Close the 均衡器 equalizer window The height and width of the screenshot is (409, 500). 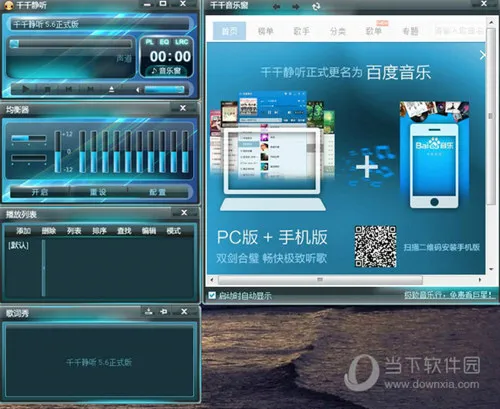tap(183, 108)
